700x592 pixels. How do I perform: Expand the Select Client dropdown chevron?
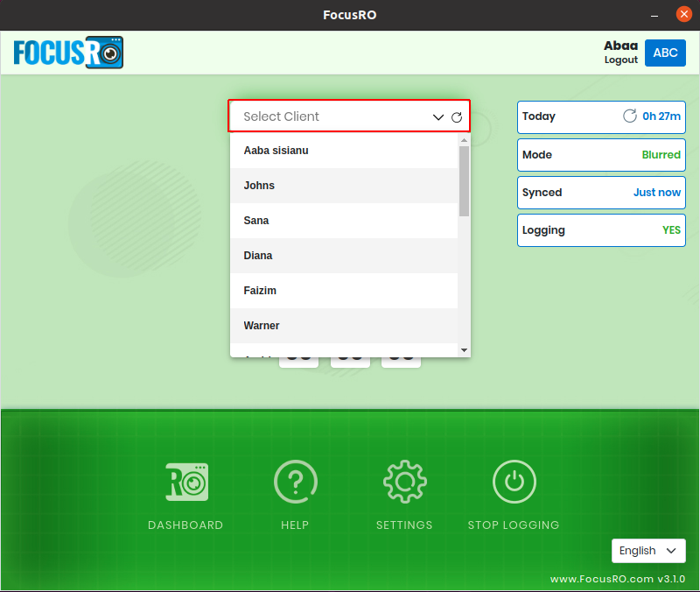[438, 117]
